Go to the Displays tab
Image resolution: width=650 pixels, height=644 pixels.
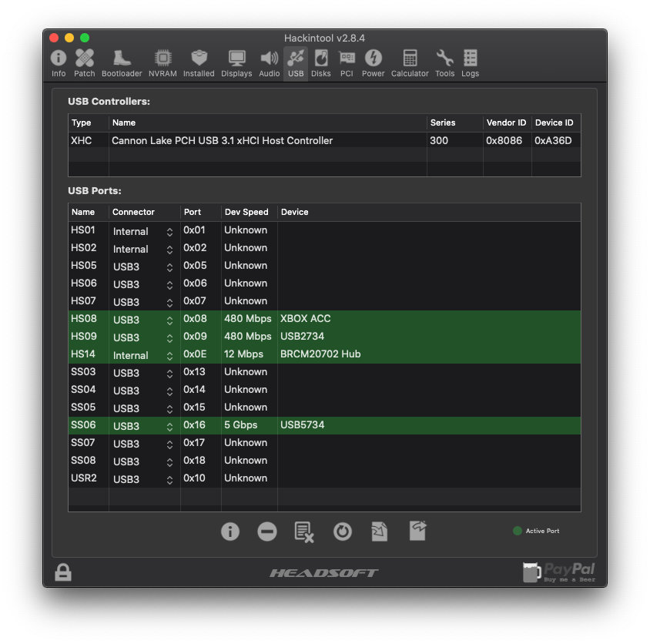pos(236,62)
